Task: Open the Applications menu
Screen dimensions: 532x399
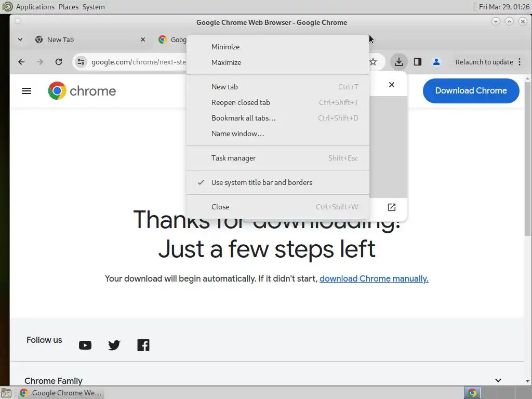Action: click(35, 7)
